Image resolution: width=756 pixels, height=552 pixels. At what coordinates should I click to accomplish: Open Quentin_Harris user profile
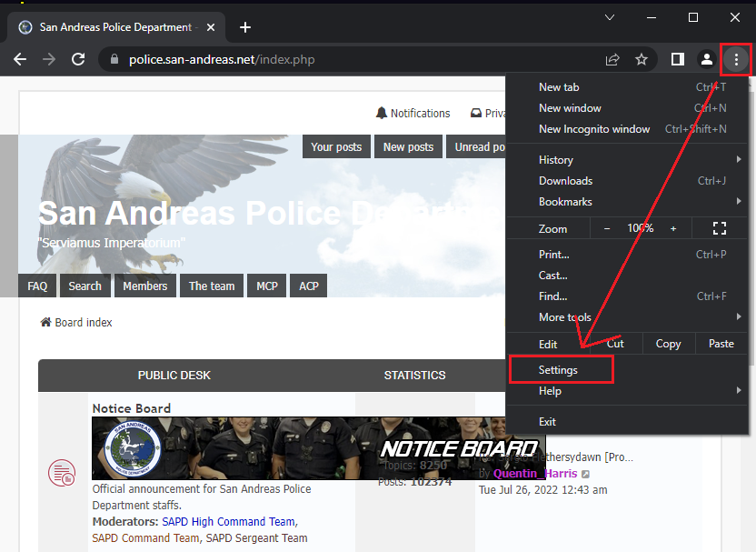[535, 474]
